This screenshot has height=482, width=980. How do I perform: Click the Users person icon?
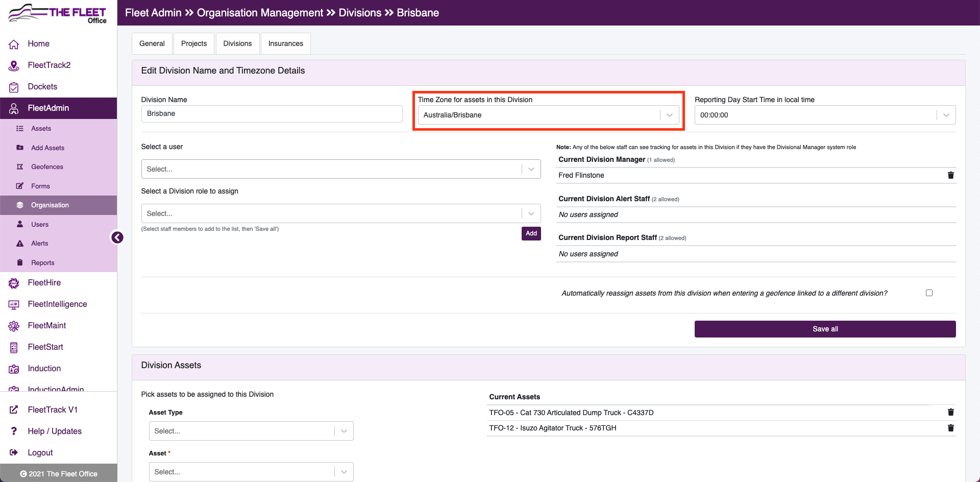[20, 224]
